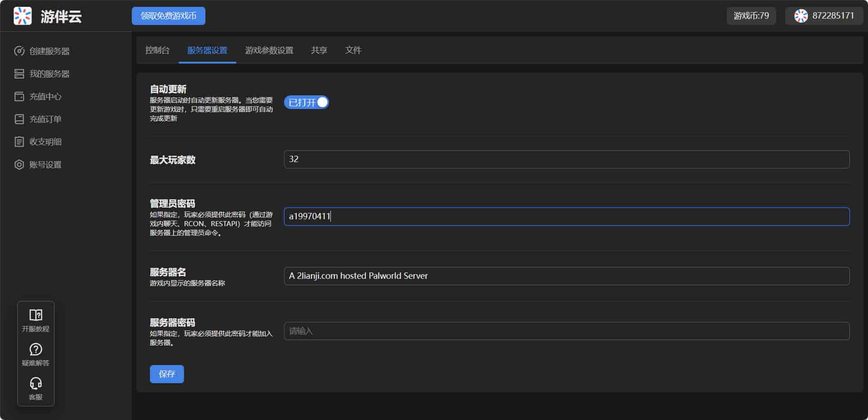Open the 共享 tab
Image resolution: width=868 pixels, height=420 pixels.
click(x=319, y=50)
